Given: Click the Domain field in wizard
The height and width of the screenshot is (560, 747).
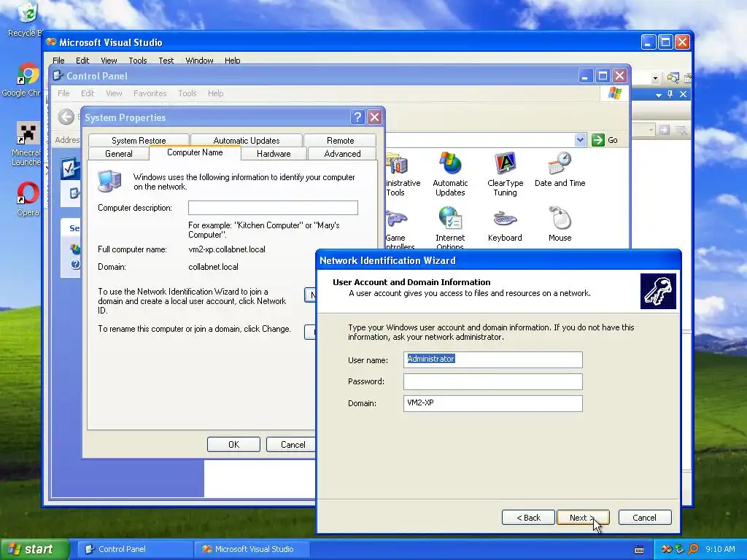Looking at the screenshot, I should click(492, 403).
